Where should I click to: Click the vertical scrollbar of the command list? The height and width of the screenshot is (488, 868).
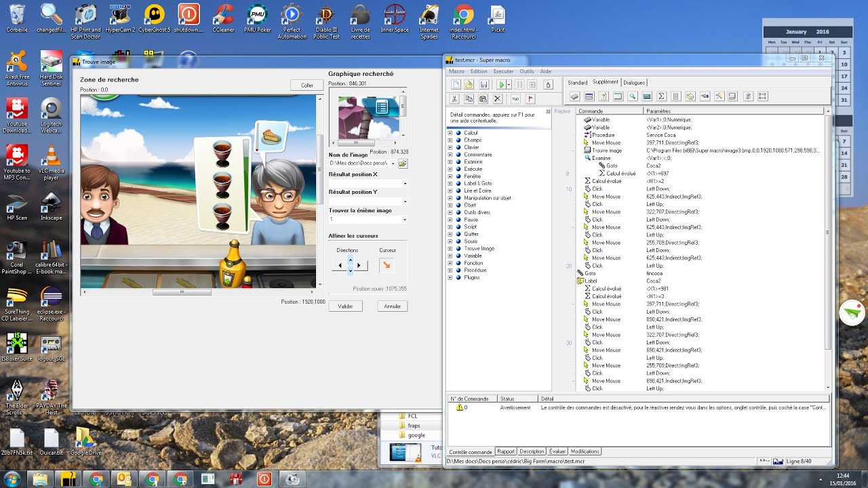(x=827, y=232)
